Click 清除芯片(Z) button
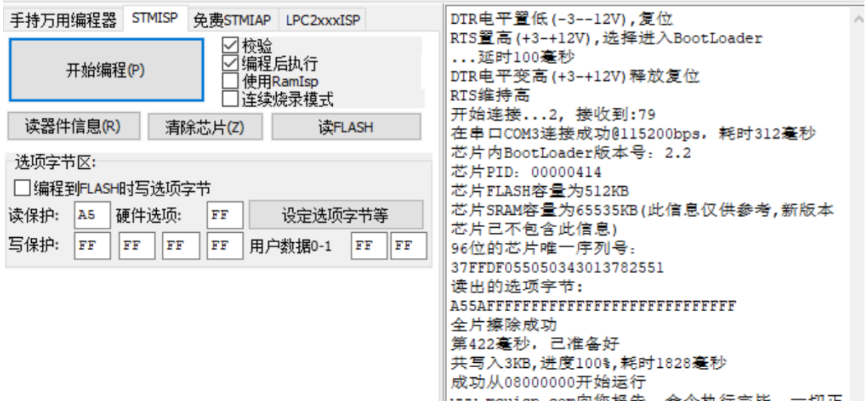 coord(205,126)
